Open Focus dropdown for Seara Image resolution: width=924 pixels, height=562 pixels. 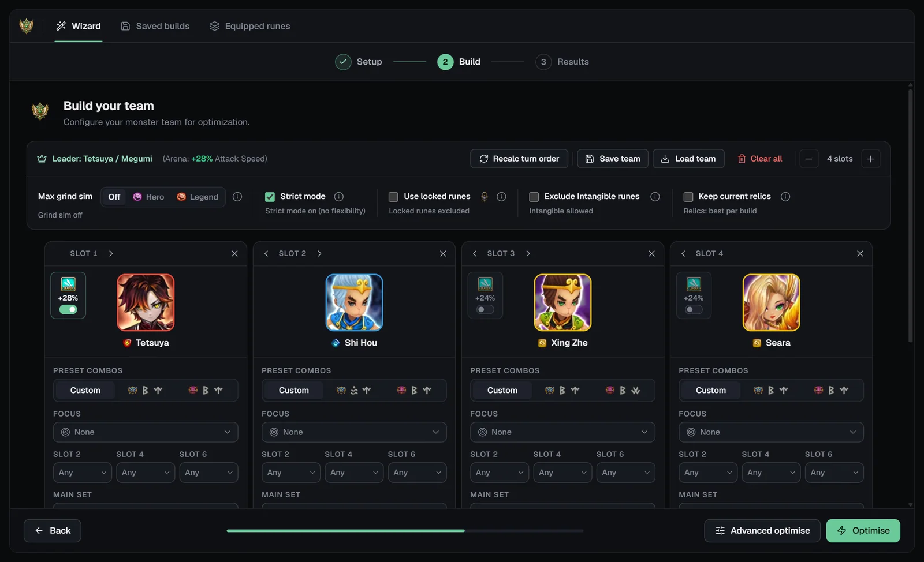771,432
